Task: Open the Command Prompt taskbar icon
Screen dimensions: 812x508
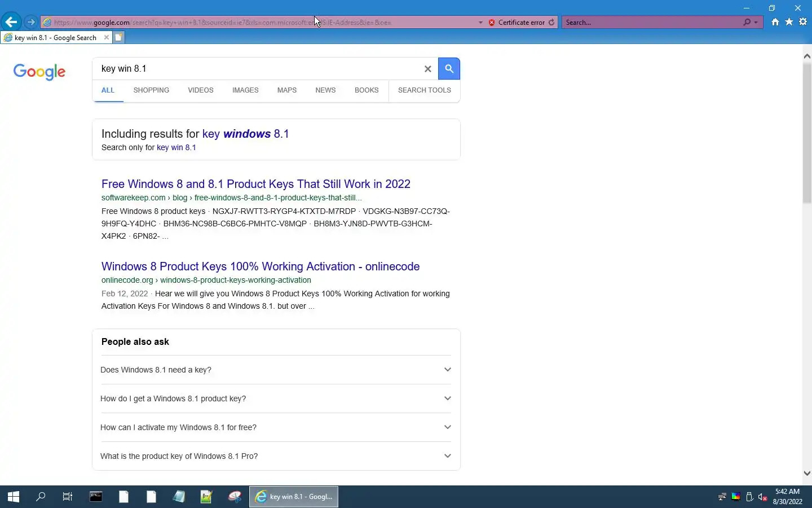Action: 96,497
